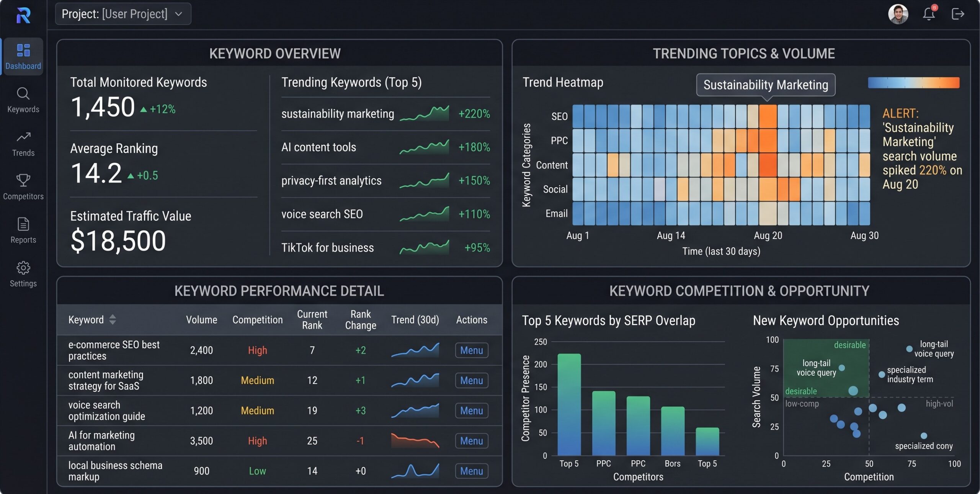This screenshot has width=980, height=494.
Task: Select voice search SEO trending keyword
Action: (x=322, y=214)
